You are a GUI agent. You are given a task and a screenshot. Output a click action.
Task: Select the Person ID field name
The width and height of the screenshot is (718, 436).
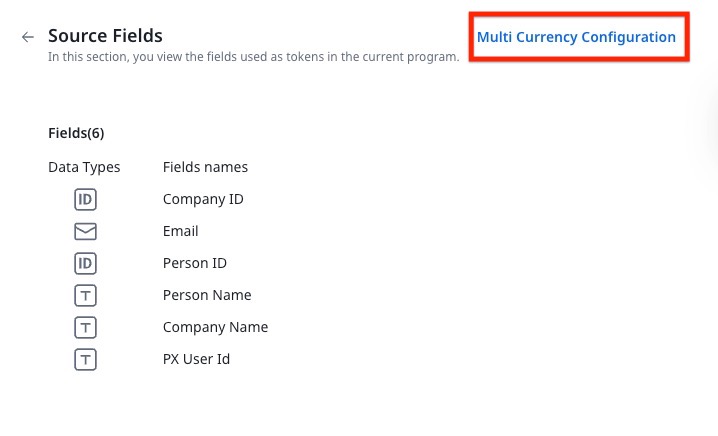(x=195, y=263)
